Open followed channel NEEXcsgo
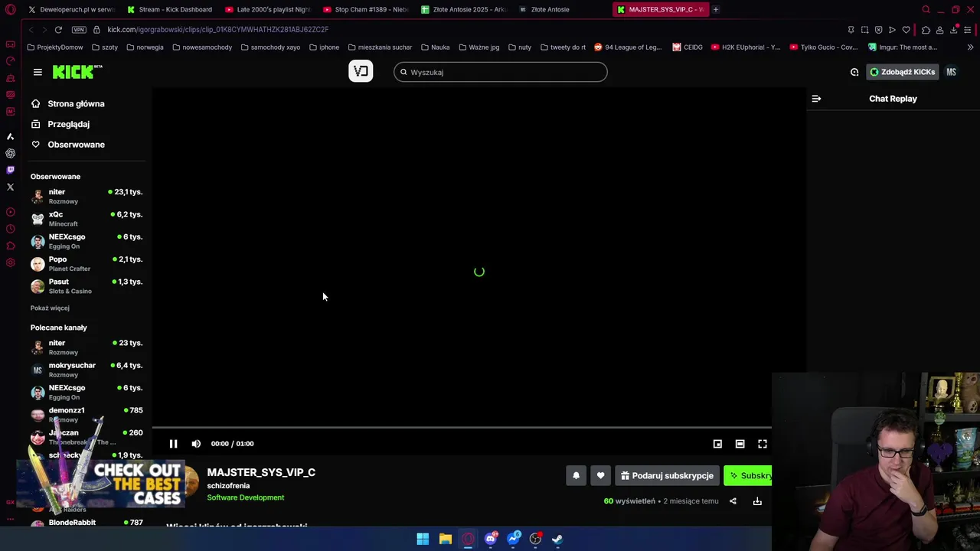980x551 pixels. point(87,241)
